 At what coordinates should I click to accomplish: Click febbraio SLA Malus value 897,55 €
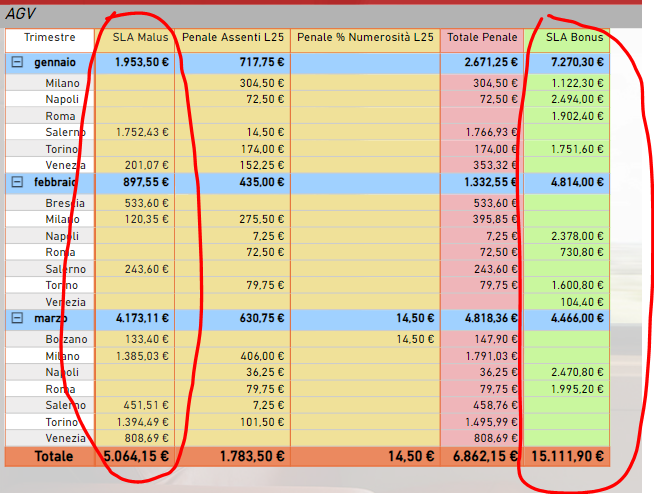(x=146, y=182)
